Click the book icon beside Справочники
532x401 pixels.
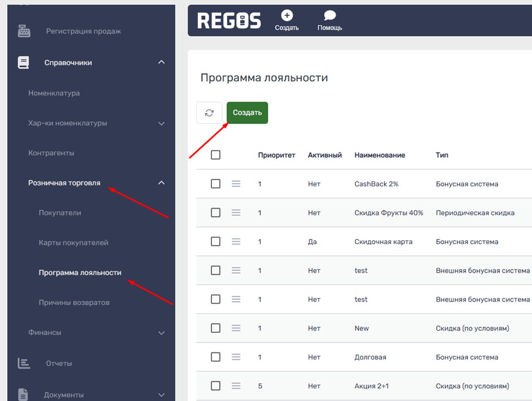pos(23,63)
